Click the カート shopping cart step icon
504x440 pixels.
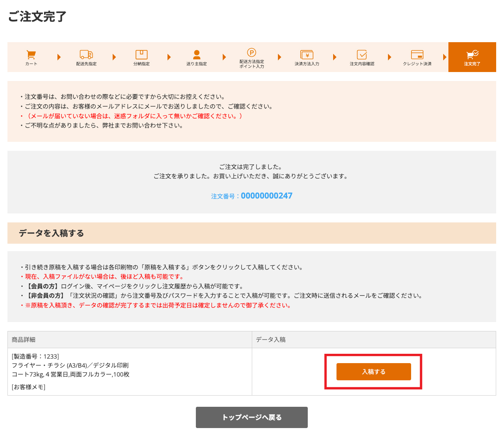point(31,55)
